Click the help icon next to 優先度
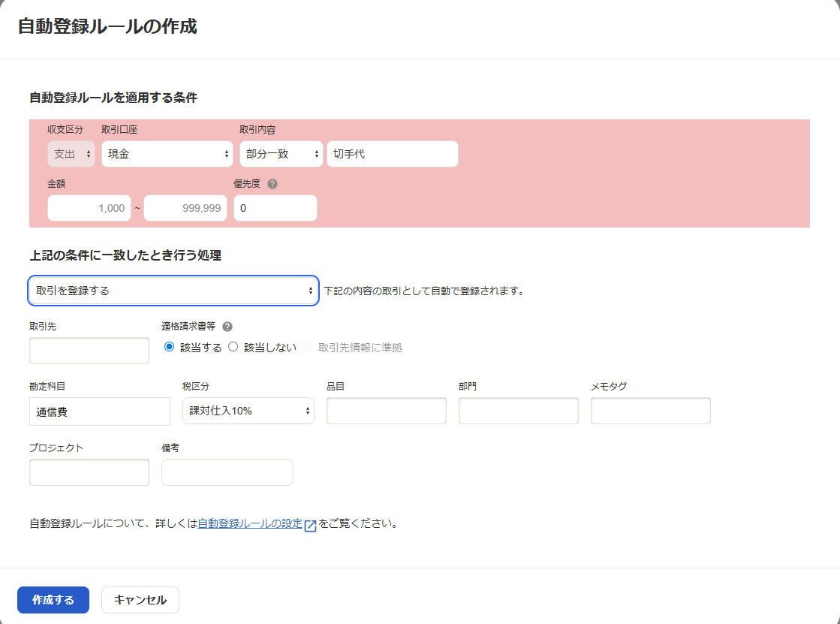Screen dimensions: 840x624 tap(272, 184)
